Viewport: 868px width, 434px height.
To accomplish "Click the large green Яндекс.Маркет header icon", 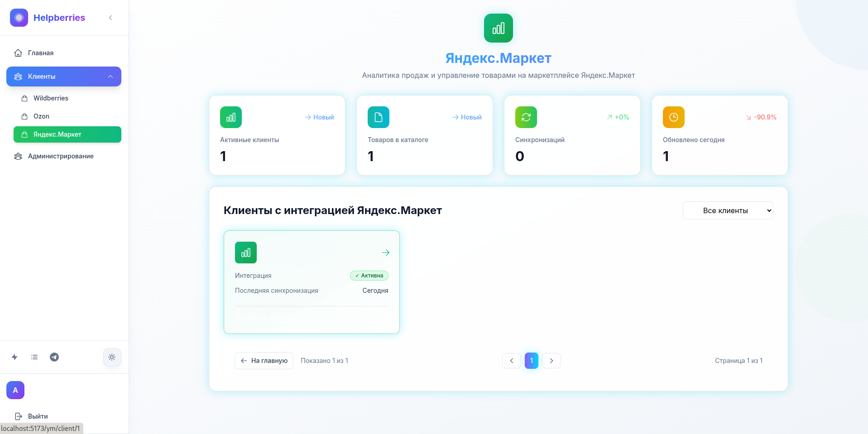I will (x=499, y=28).
